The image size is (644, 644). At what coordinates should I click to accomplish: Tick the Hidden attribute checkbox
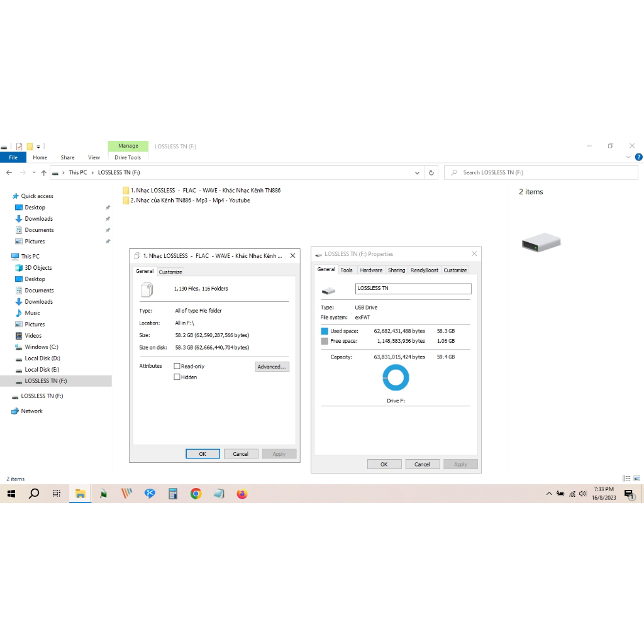coord(177,377)
